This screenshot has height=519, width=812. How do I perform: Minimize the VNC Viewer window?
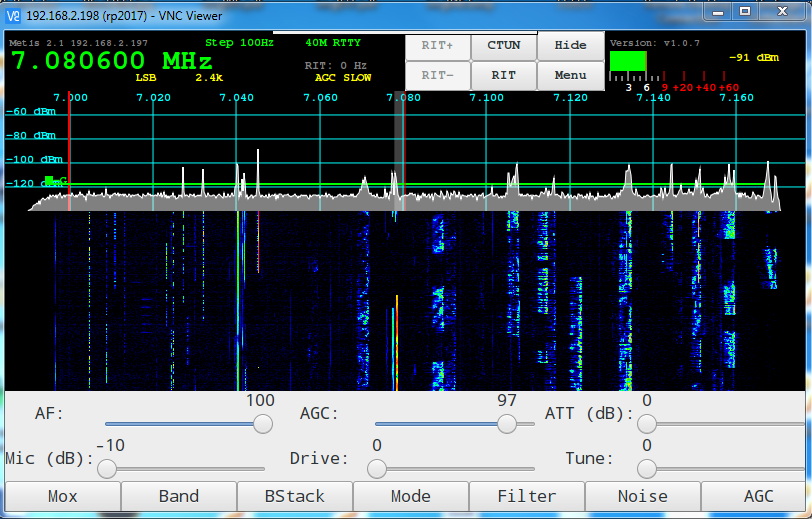pos(718,11)
